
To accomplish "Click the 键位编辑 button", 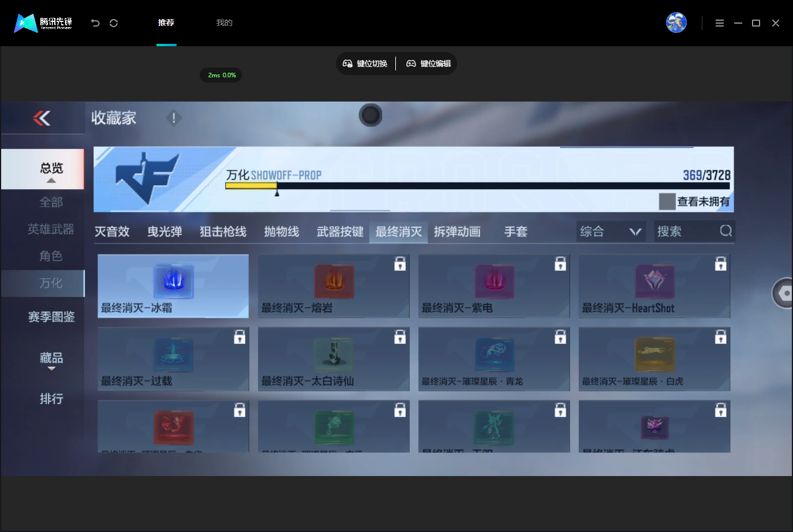I will pyautogui.click(x=429, y=63).
